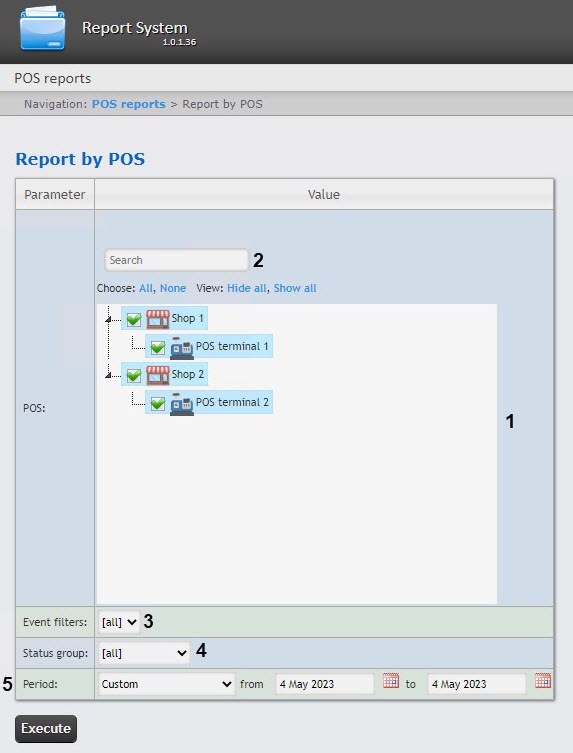Uncheck the Shop 1 checkbox
Image resolution: width=573 pixels, height=753 pixels.
pos(134,319)
